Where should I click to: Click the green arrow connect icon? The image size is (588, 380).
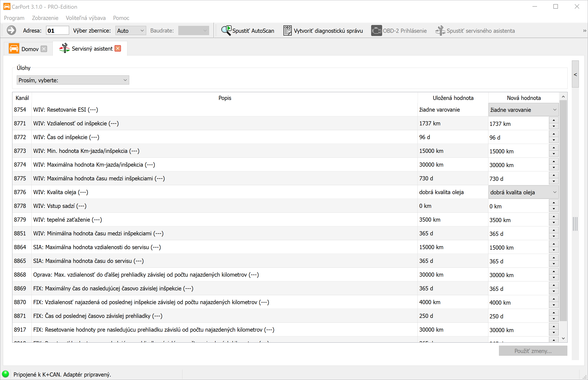(x=11, y=31)
